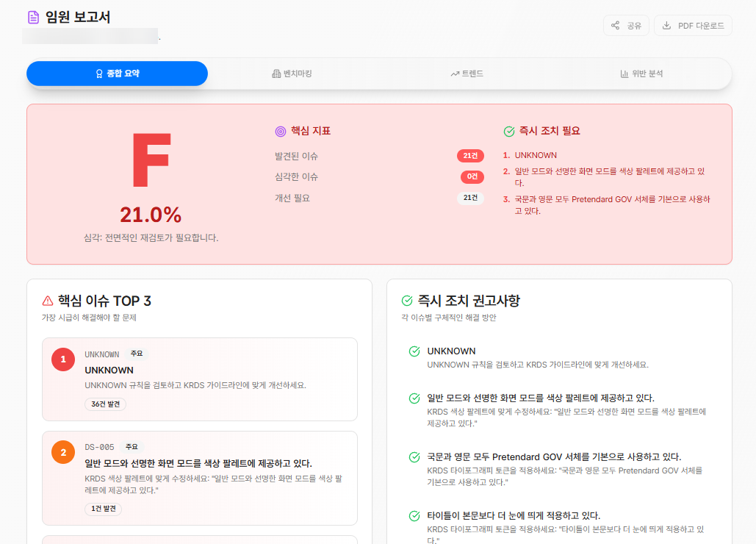Open the 종합 요약 tab
Screen dimensions: 756x544
[x=117, y=74]
